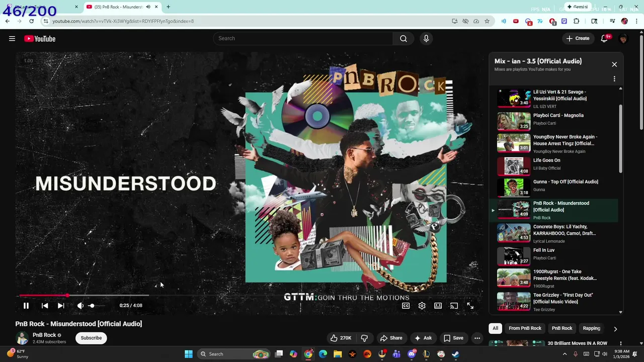Open more actions ellipsis under video

point(477,338)
